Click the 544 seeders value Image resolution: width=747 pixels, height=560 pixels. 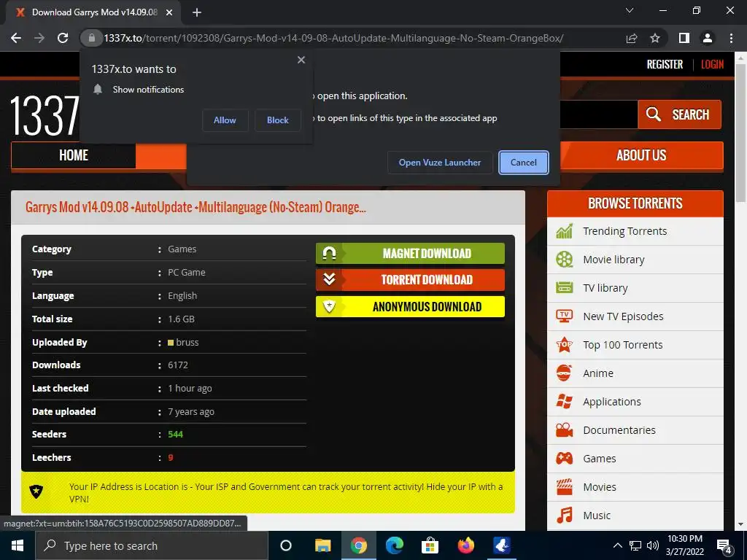coord(175,435)
